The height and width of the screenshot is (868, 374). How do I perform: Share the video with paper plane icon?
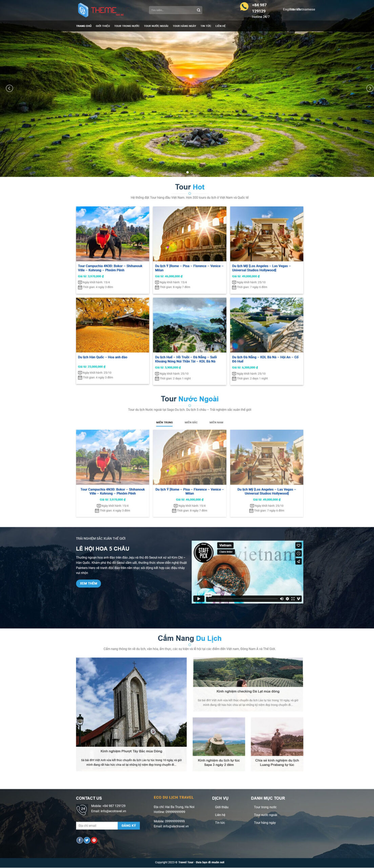coord(298,561)
